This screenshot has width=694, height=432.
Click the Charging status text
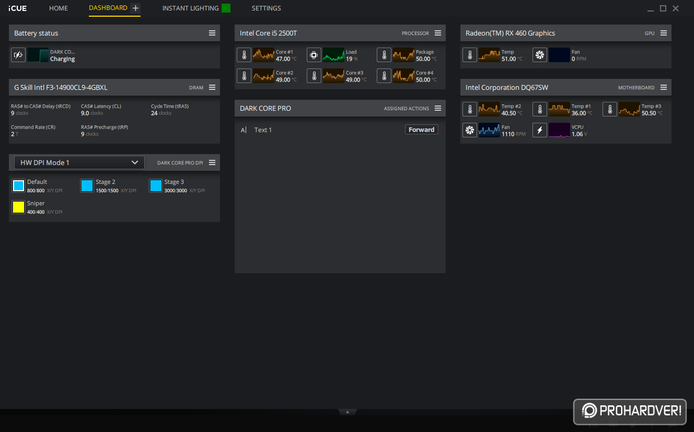(62, 59)
